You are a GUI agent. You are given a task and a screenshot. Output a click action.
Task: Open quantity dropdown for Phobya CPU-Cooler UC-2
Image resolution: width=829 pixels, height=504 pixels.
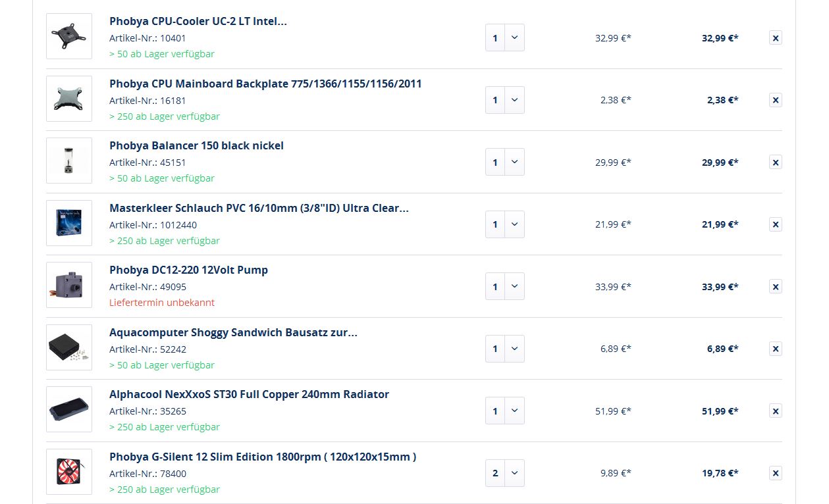(x=505, y=38)
